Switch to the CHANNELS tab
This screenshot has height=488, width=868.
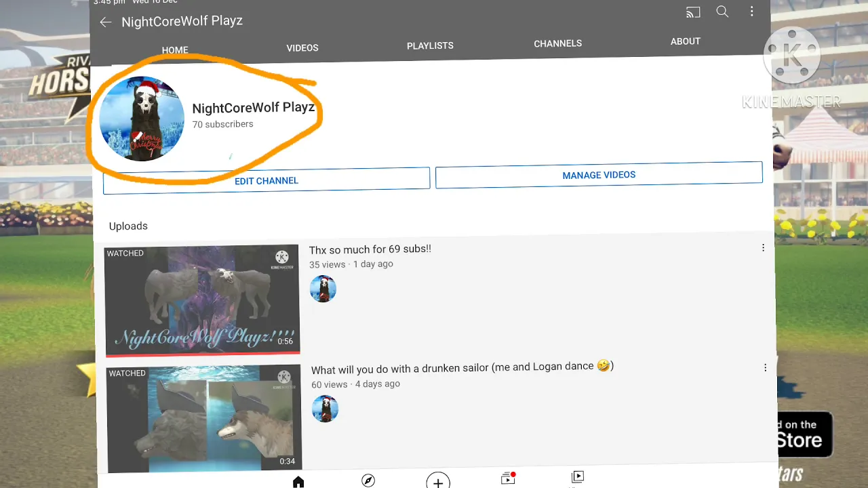point(557,43)
